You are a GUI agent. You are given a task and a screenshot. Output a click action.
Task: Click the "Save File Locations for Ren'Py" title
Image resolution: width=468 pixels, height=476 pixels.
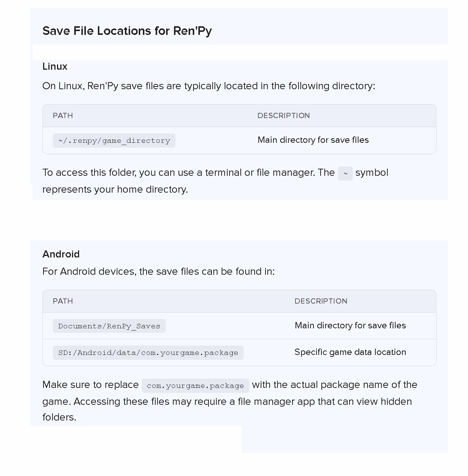127,31
